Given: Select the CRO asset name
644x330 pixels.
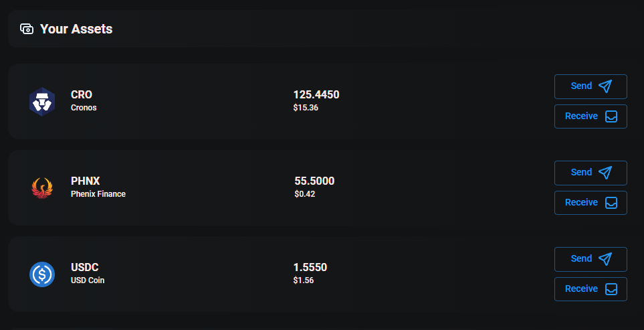Looking at the screenshot, I should (x=82, y=94).
